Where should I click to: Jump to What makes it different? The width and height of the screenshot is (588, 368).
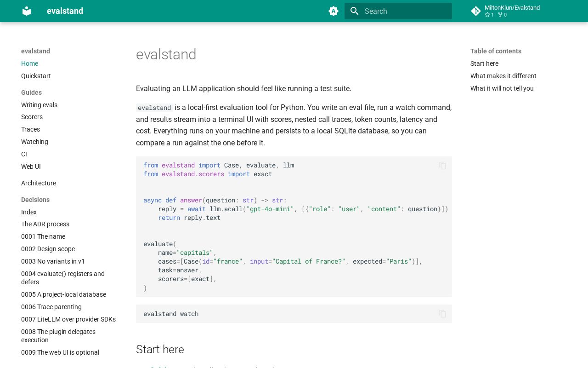coord(503,76)
